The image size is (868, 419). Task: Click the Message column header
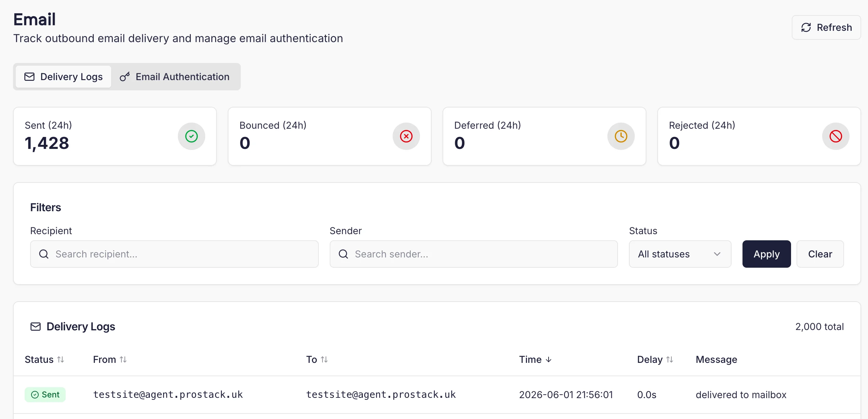coord(716,359)
